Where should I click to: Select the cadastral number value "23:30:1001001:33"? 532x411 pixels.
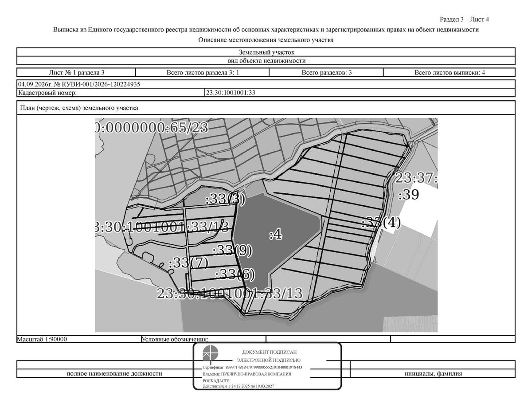[x=231, y=93]
